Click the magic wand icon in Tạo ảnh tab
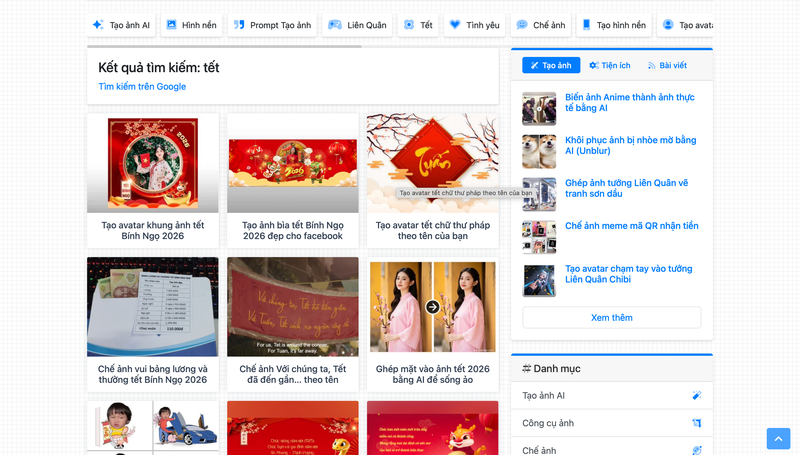Image resolution: width=800 pixels, height=455 pixels. tap(535, 65)
